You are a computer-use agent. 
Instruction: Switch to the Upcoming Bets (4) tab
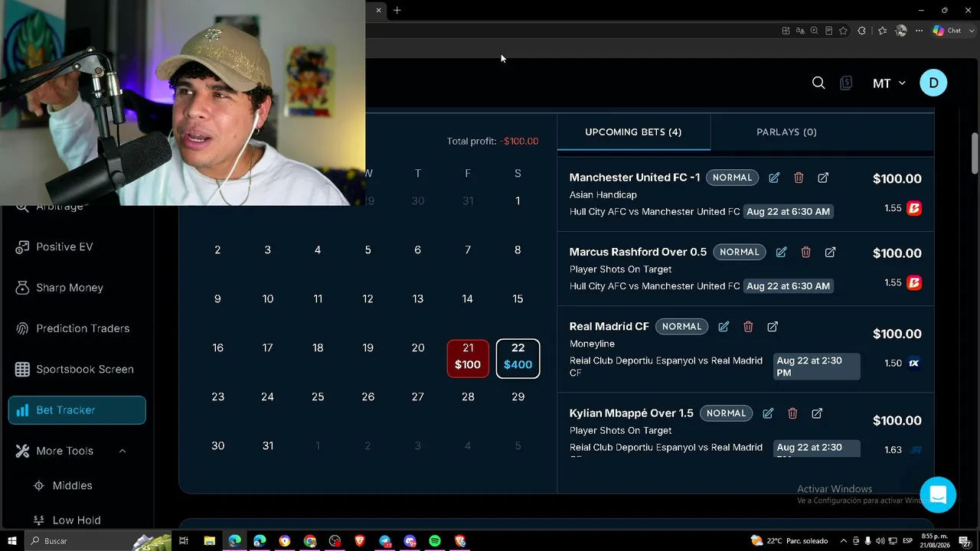(x=633, y=132)
